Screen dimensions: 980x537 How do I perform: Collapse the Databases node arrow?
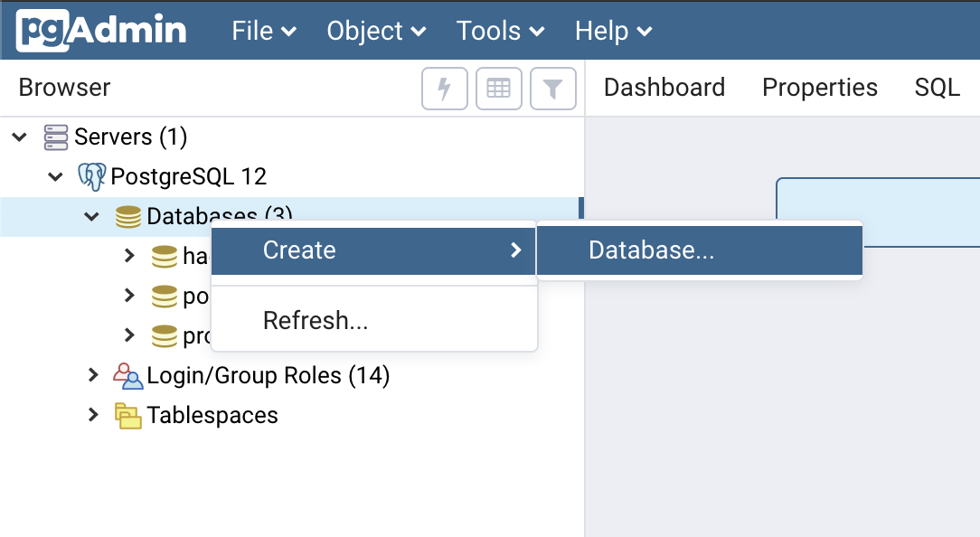click(x=92, y=217)
